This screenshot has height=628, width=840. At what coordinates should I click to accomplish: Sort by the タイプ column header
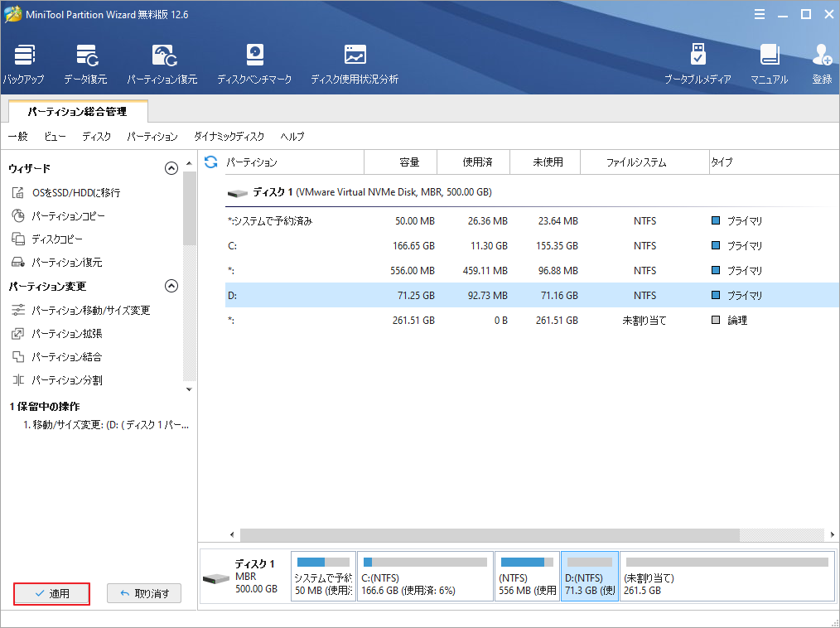774,162
